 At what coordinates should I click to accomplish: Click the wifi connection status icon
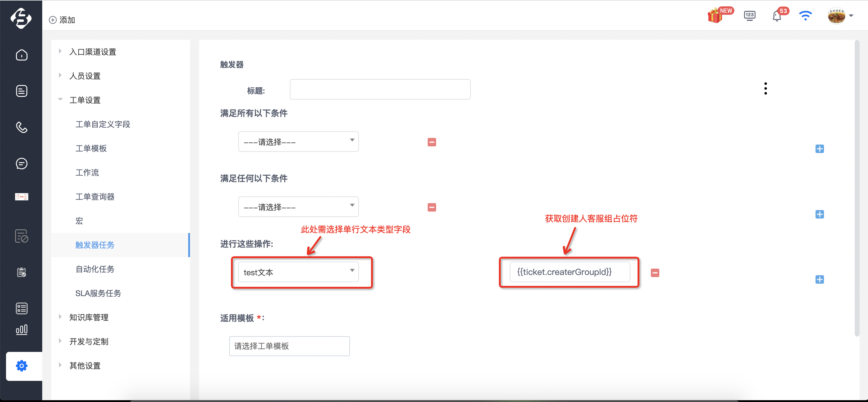805,15
